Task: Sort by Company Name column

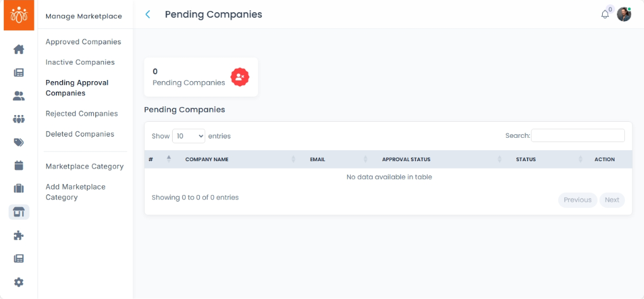Action: [206, 159]
